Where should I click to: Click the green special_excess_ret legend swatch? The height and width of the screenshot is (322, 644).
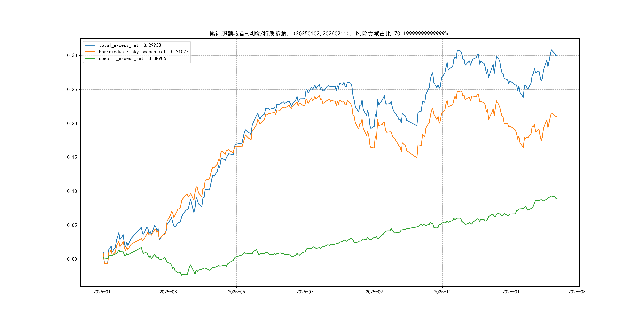[90, 58]
